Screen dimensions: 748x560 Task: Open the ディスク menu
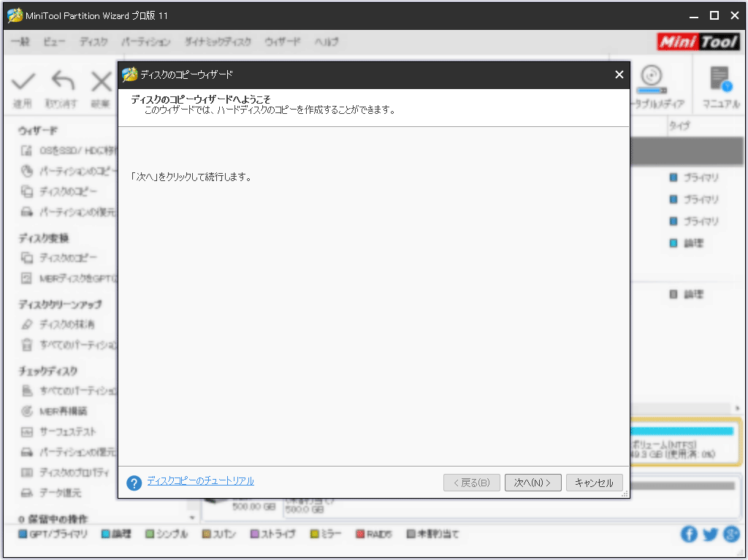(x=93, y=42)
